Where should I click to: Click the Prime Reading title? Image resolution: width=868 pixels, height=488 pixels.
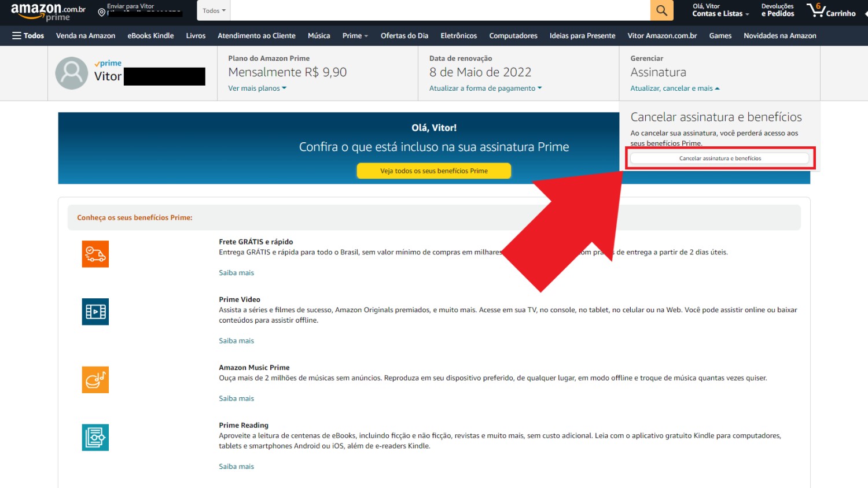click(x=244, y=426)
